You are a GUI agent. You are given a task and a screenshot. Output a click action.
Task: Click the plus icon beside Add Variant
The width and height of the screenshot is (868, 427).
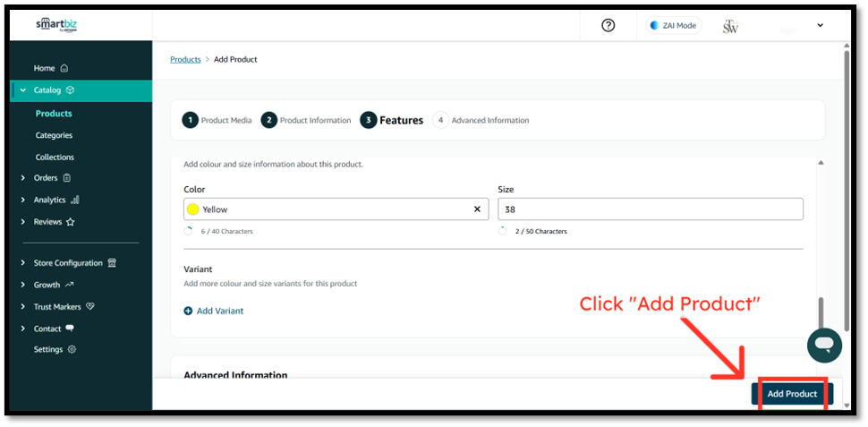pyautogui.click(x=188, y=311)
